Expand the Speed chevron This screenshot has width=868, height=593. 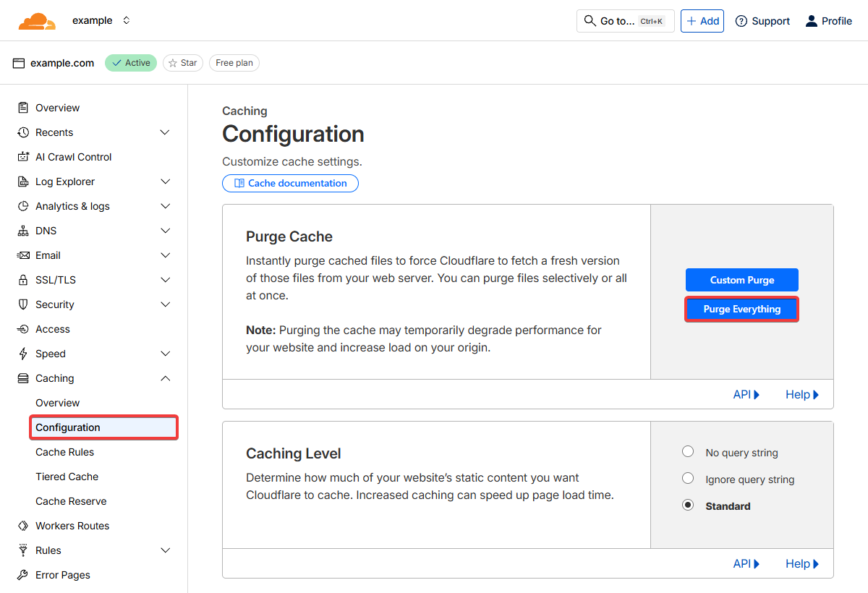(x=165, y=354)
